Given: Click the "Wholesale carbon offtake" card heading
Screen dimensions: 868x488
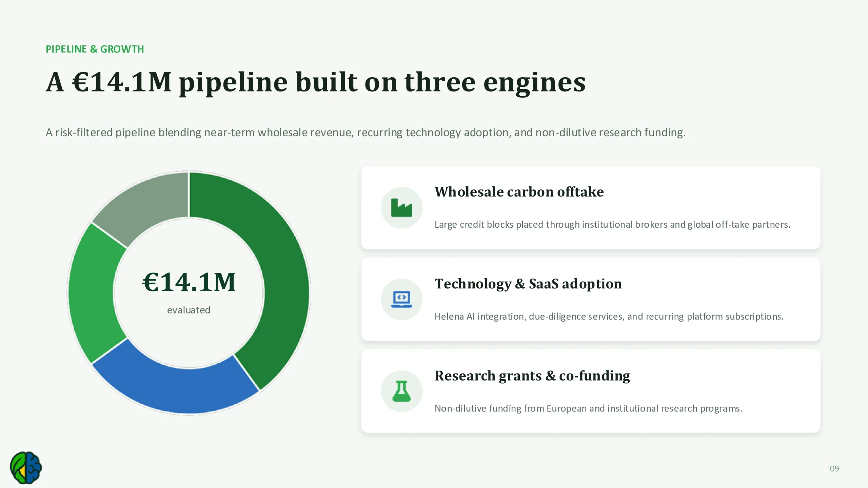Looking at the screenshot, I should [519, 192].
